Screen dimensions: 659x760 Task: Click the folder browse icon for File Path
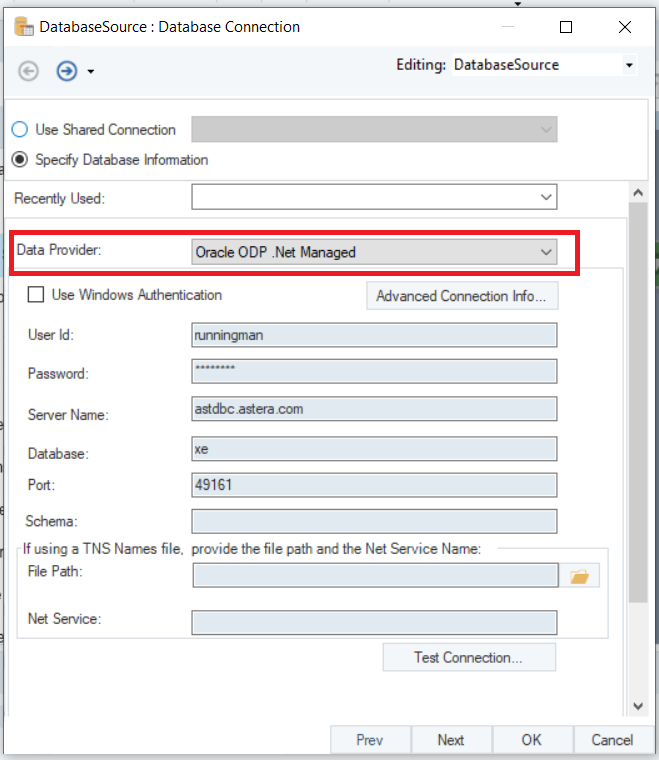pyautogui.click(x=579, y=575)
